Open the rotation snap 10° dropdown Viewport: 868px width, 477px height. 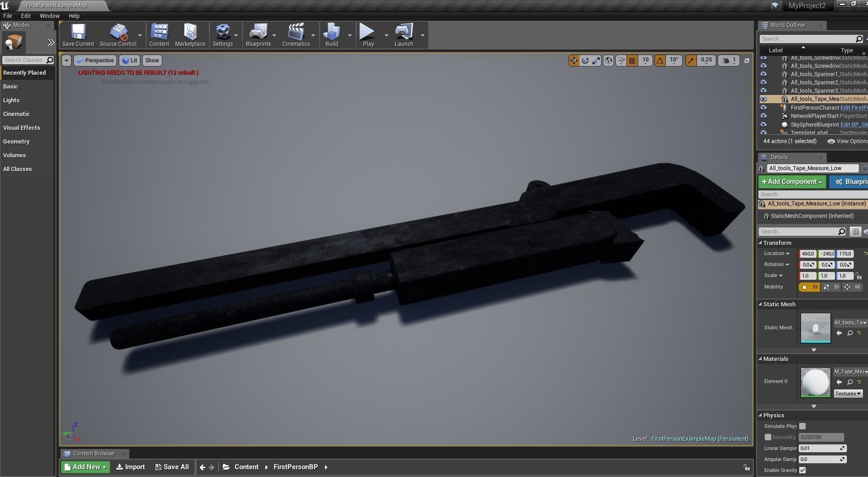pyautogui.click(x=674, y=60)
